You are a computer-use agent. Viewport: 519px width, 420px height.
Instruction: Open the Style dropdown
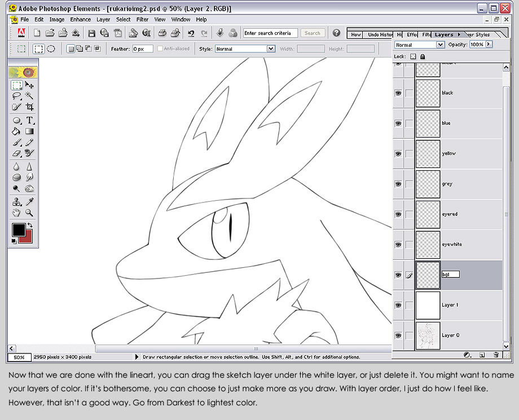click(271, 49)
